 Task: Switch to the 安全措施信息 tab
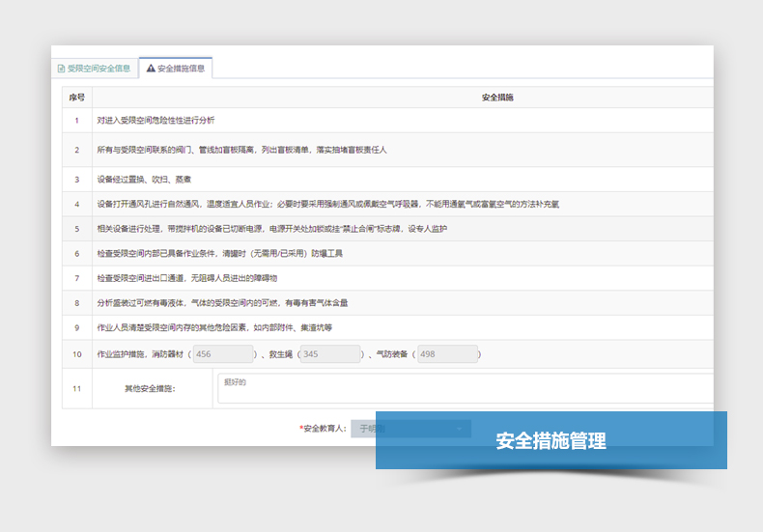pyautogui.click(x=176, y=69)
